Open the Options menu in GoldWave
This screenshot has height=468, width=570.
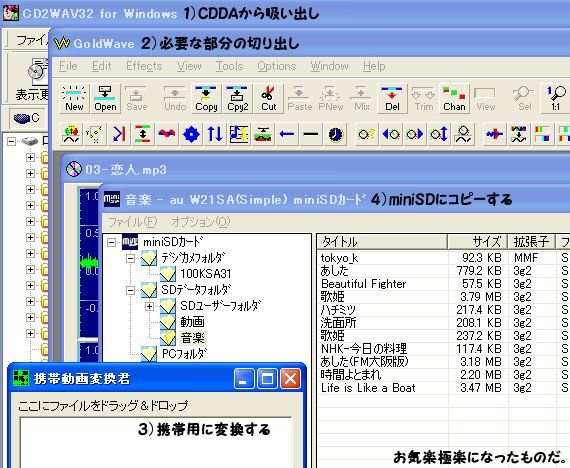(277, 66)
